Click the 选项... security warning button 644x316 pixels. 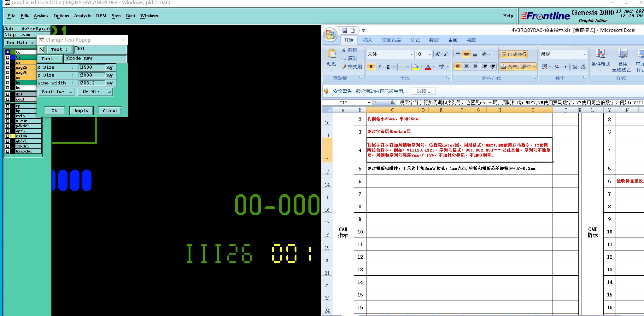click(423, 91)
